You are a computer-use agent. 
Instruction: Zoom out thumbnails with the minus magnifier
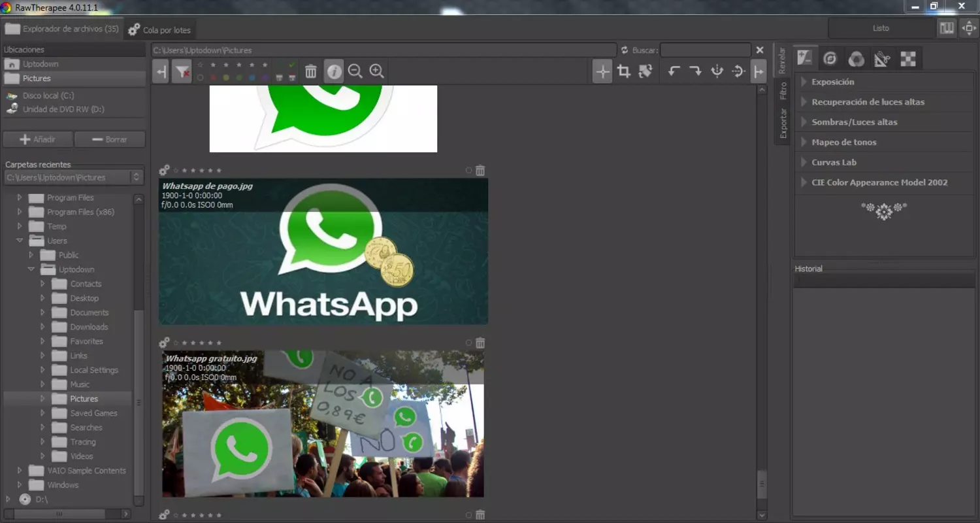point(355,71)
